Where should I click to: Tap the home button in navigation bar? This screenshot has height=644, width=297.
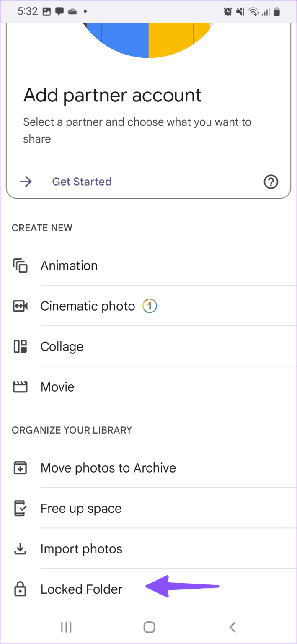point(149,627)
